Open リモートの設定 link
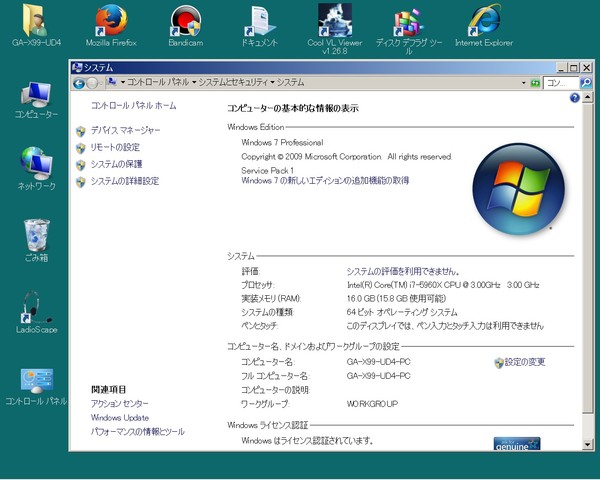 (x=115, y=147)
